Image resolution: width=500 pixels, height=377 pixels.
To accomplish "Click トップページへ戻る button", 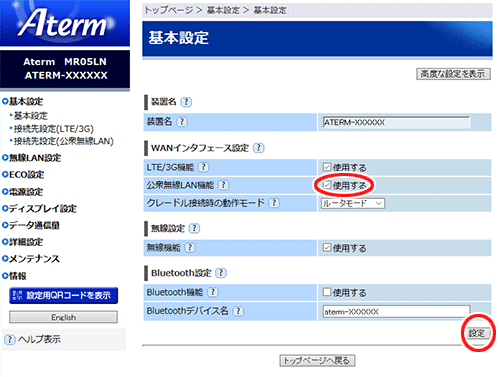I will (x=317, y=361).
